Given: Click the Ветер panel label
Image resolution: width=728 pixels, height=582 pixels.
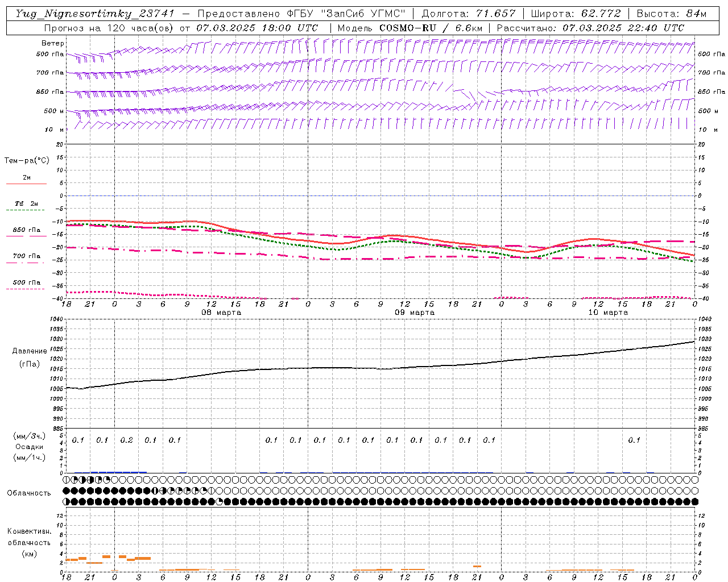Looking at the screenshot, I should point(53,43).
